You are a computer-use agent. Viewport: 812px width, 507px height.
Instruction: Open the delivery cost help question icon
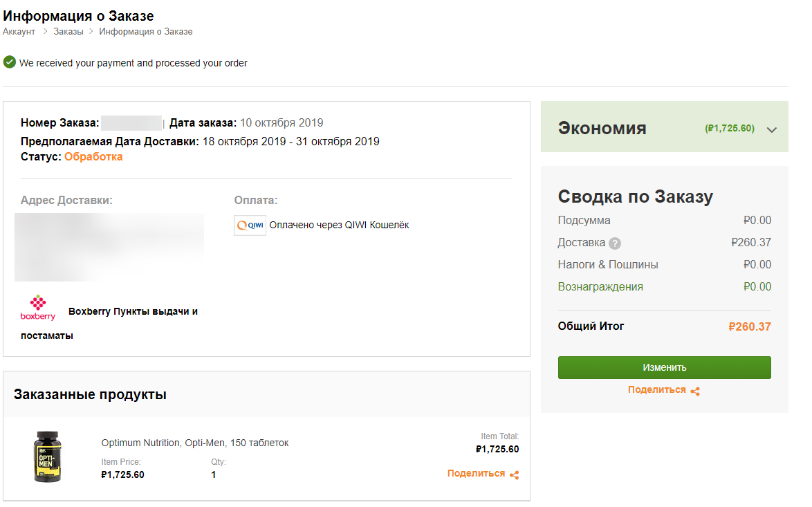(615, 243)
